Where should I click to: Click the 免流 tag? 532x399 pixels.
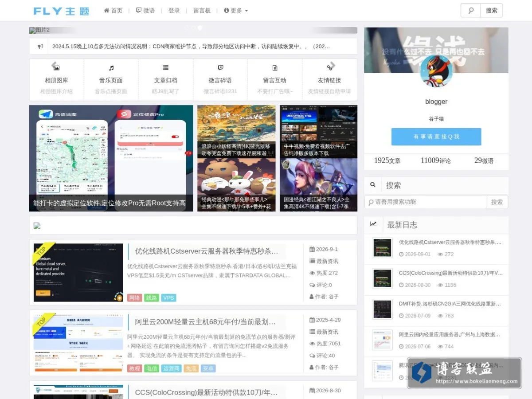coord(191,368)
